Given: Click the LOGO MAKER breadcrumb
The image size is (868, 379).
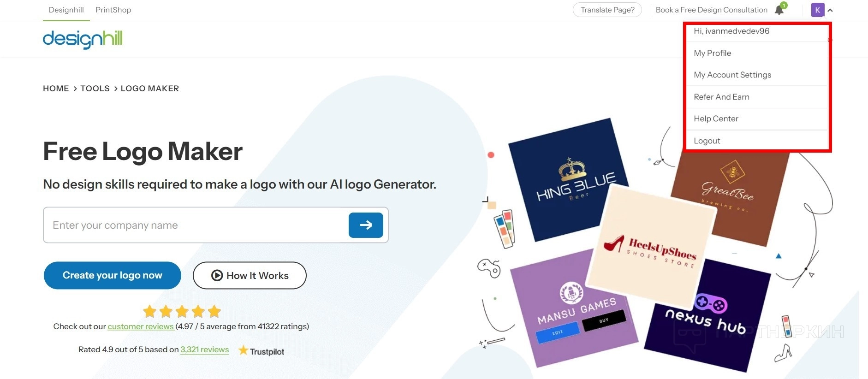Looking at the screenshot, I should (150, 89).
